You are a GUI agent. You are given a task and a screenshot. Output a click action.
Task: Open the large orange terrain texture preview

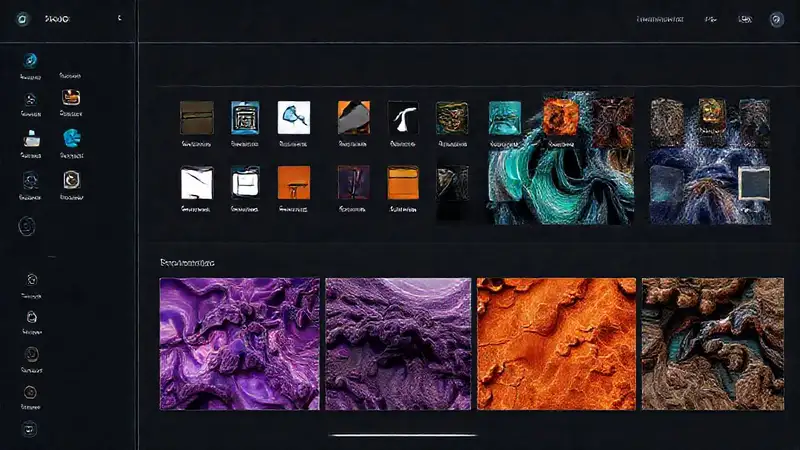pyautogui.click(x=556, y=344)
